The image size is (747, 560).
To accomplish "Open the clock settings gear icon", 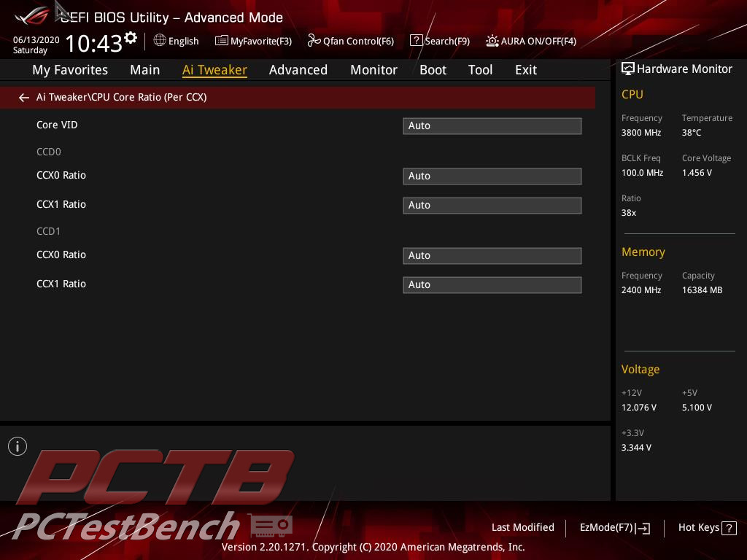I will coord(131,37).
